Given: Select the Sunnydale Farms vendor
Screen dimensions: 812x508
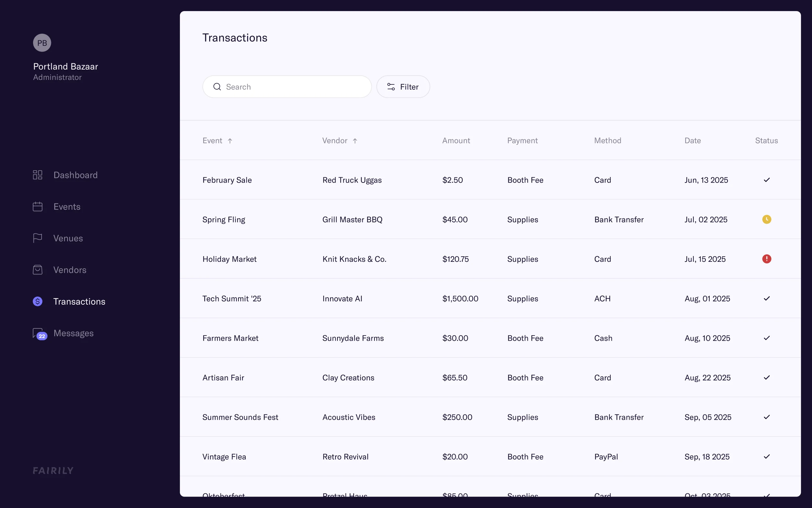Looking at the screenshot, I should (353, 338).
